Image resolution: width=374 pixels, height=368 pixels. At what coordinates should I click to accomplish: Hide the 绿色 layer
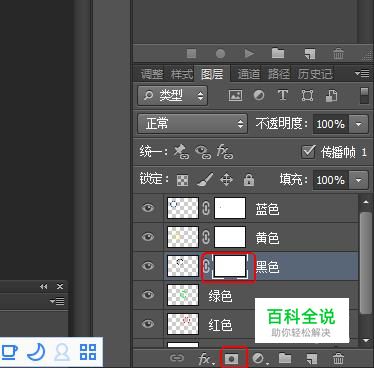pyautogui.click(x=148, y=295)
